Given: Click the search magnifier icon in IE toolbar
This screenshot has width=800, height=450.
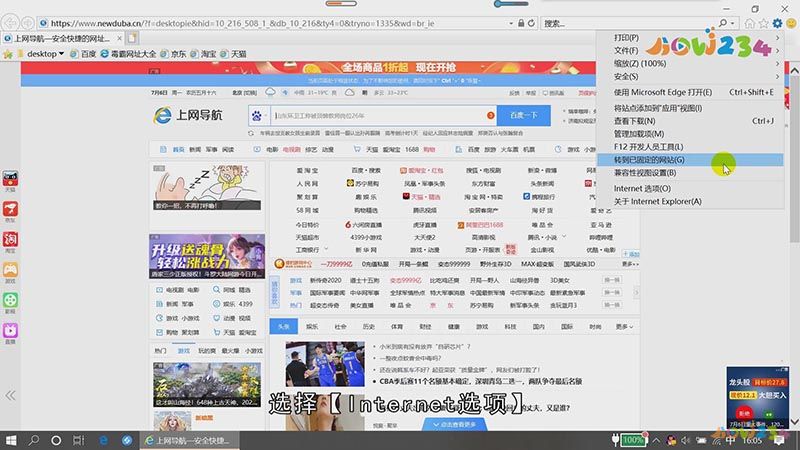Looking at the screenshot, I should [x=722, y=23].
